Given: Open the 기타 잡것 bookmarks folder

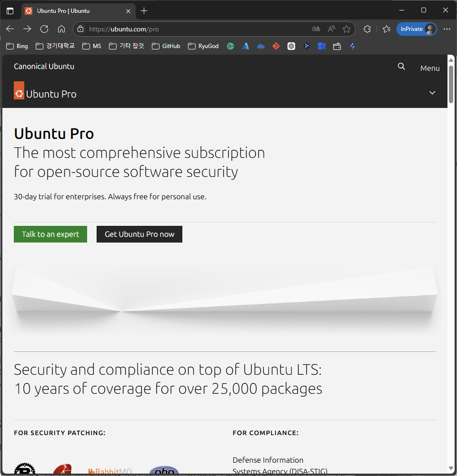Looking at the screenshot, I should pos(127,46).
